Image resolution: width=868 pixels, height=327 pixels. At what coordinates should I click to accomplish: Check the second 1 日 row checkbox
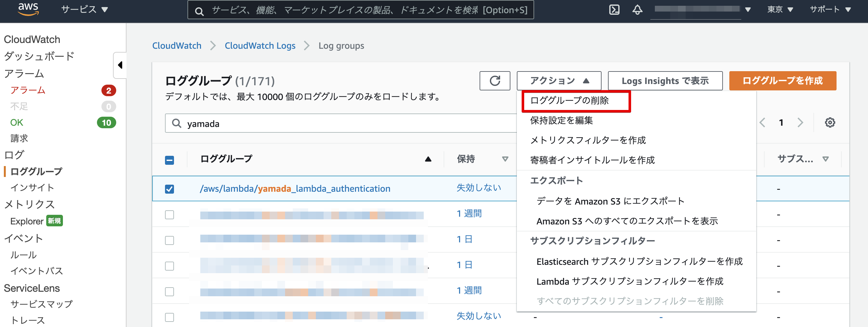(169, 266)
